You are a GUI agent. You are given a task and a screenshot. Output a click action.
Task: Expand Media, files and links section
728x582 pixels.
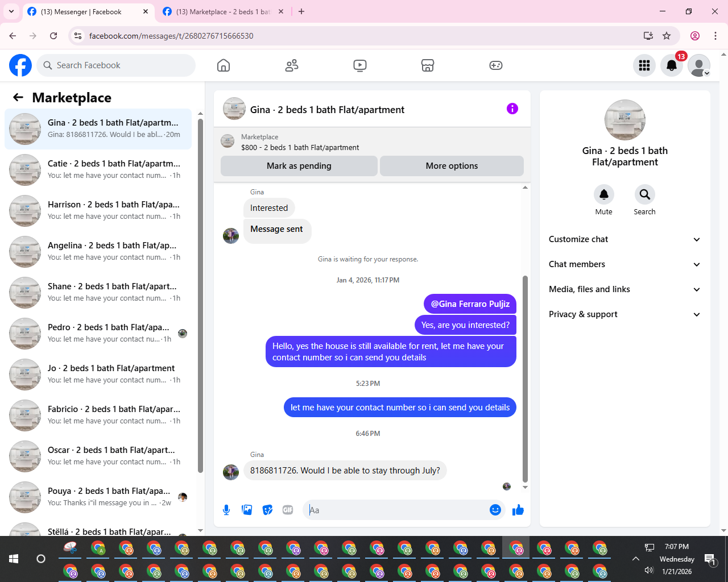coord(624,289)
